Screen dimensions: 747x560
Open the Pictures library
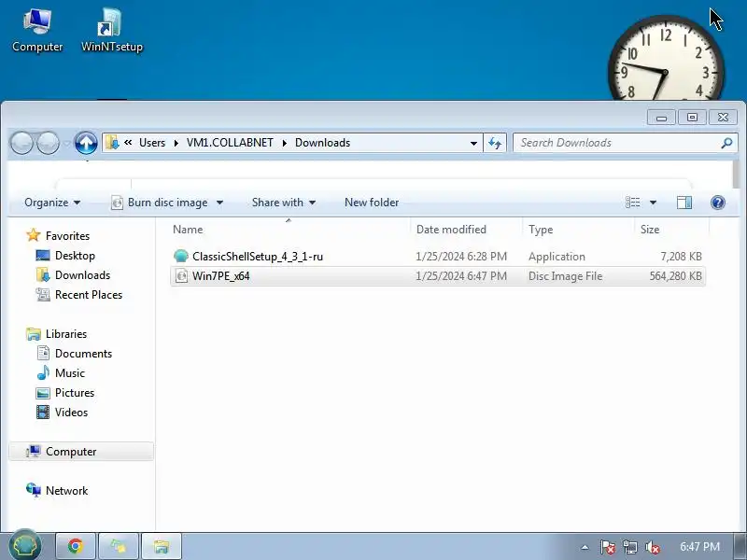[x=75, y=393]
